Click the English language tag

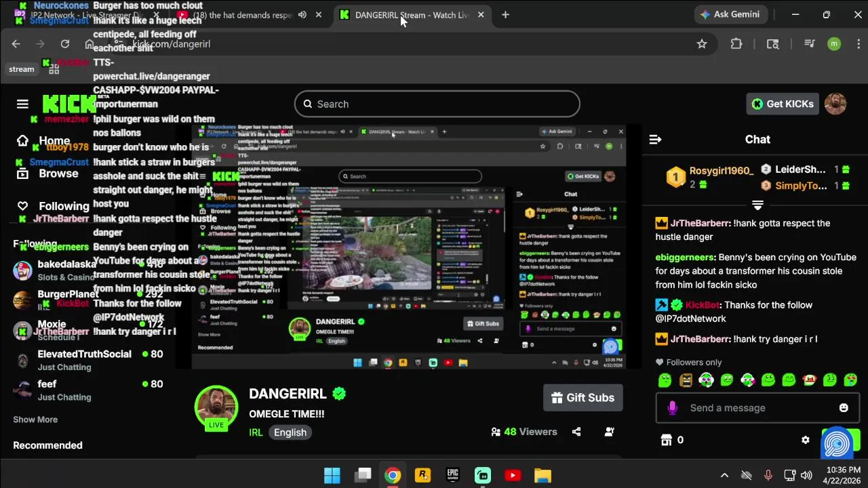(x=290, y=432)
